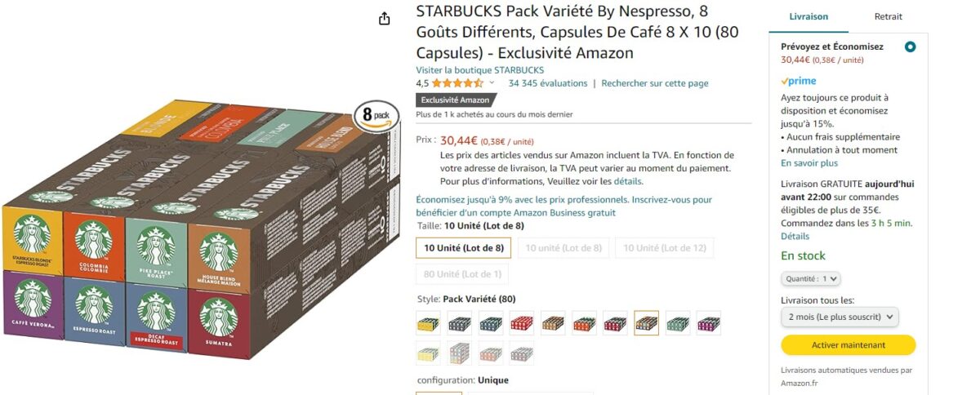Choose the 10 Unité (Lot de 8) size option

[464, 247]
